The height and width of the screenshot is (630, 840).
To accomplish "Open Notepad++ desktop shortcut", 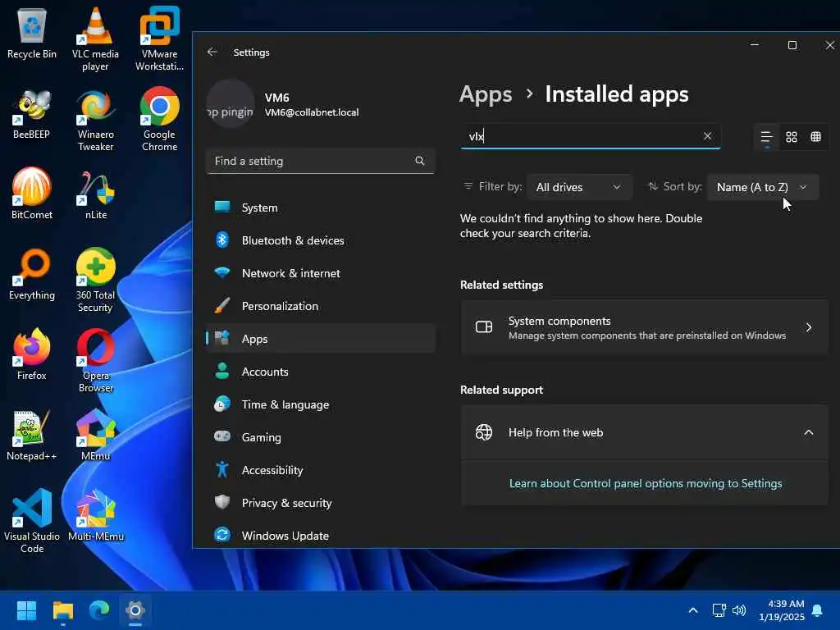I will [32, 436].
